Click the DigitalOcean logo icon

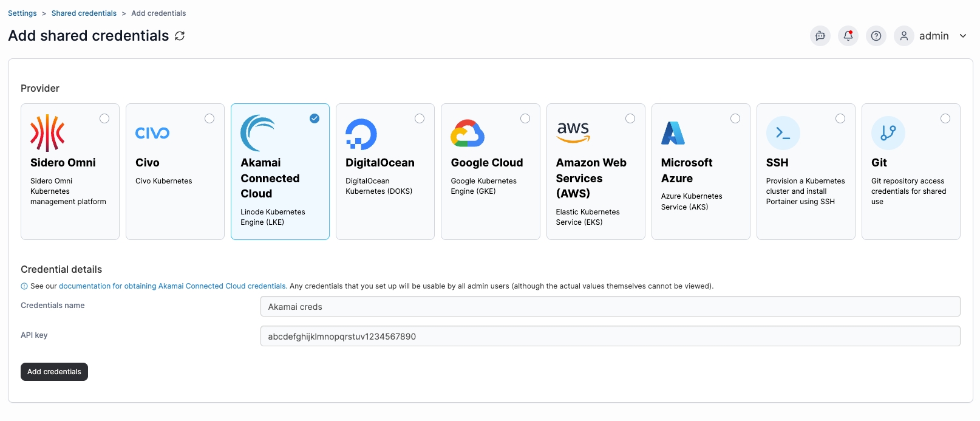361,134
